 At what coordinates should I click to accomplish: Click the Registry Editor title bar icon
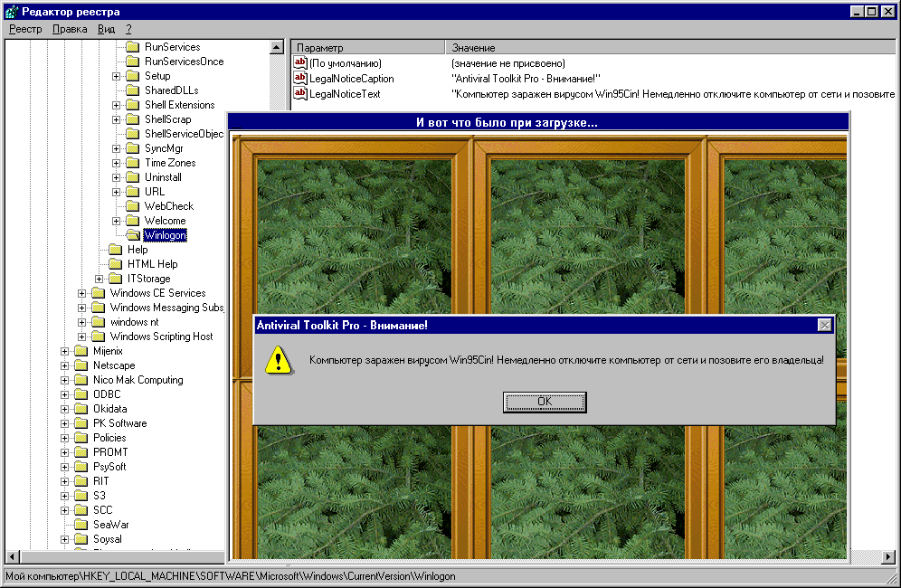(x=11, y=11)
